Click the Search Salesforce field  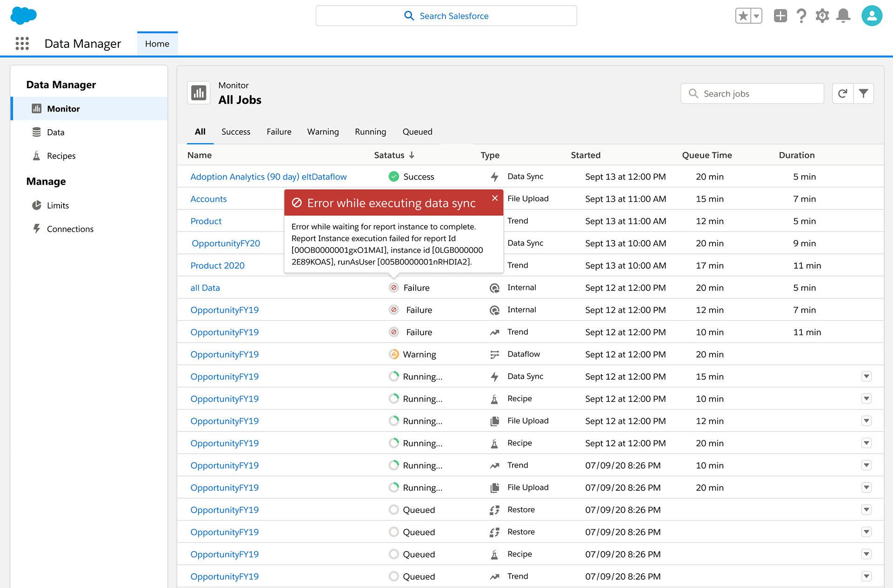(446, 16)
